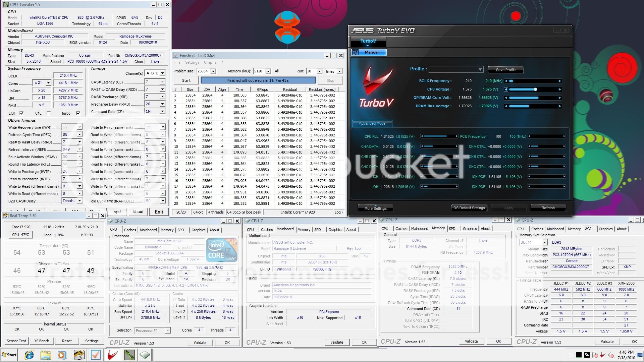Screen dimensions: 644x362
Task: Decrease CPU Voltage with left arrow
Action: [506, 89]
